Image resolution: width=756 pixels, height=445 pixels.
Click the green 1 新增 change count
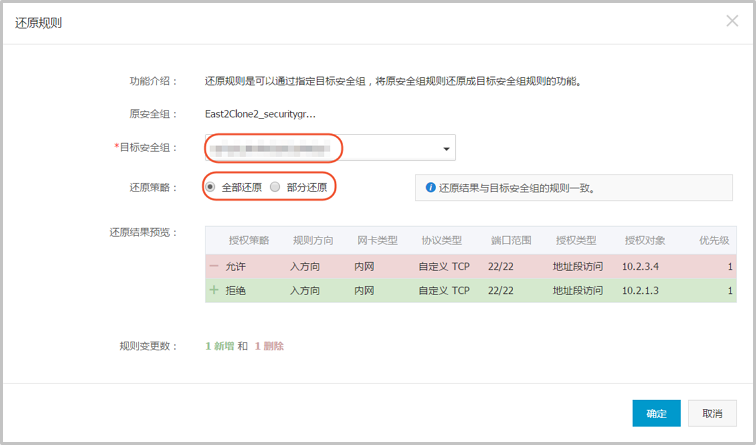tap(219, 346)
